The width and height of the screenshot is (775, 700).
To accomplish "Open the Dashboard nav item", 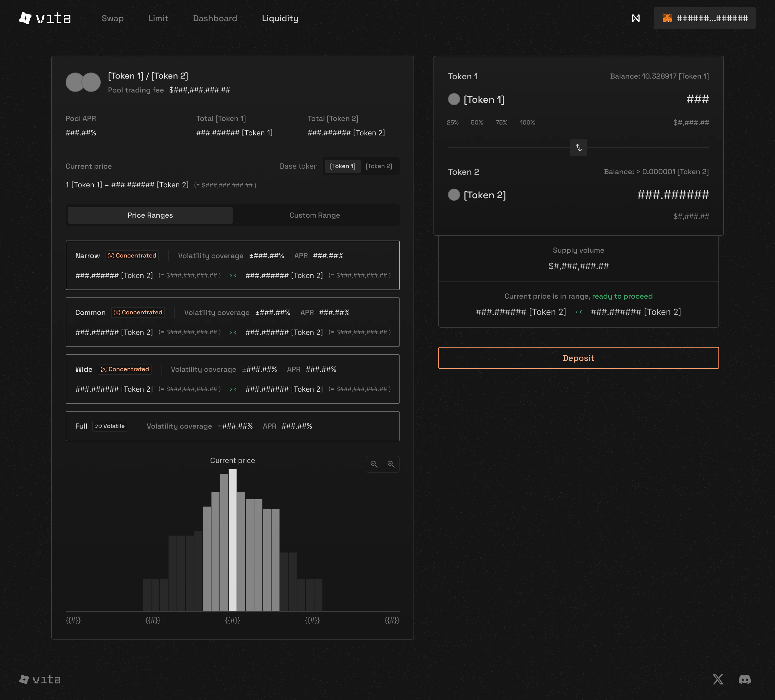I will click(215, 18).
